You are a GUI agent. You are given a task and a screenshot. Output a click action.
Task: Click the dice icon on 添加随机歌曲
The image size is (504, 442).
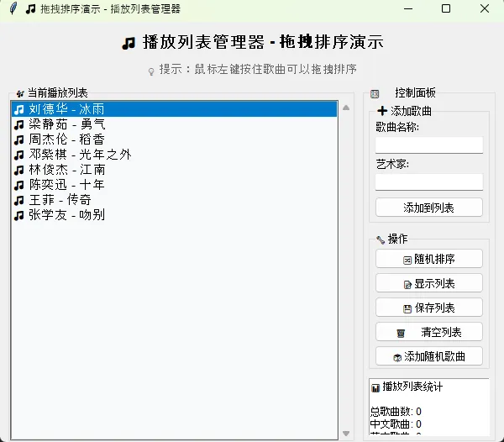click(398, 357)
